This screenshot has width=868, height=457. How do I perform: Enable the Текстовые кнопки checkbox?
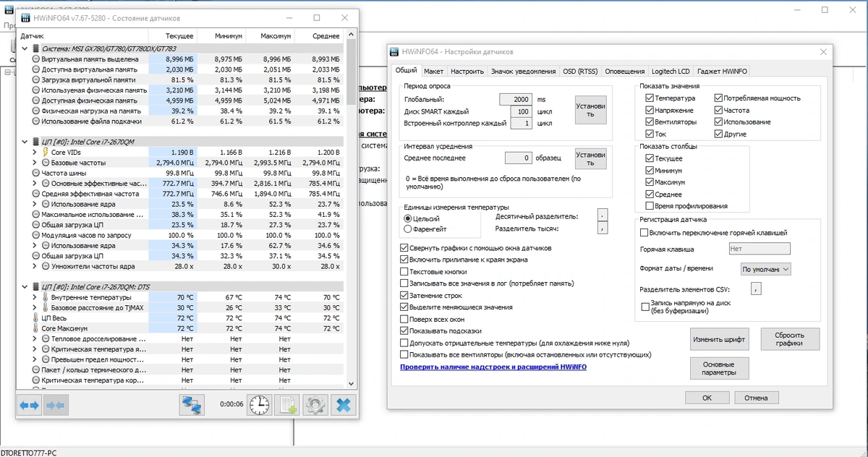pos(404,272)
